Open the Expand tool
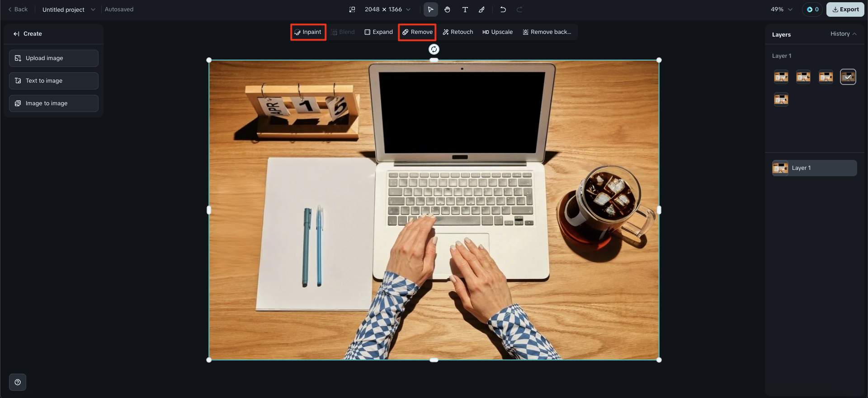Viewport: 868px width, 398px height. (379, 32)
